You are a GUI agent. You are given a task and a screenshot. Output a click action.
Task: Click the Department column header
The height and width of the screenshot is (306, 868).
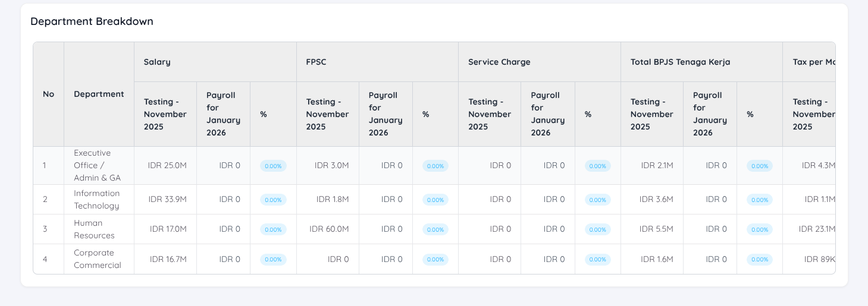pos(99,94)
